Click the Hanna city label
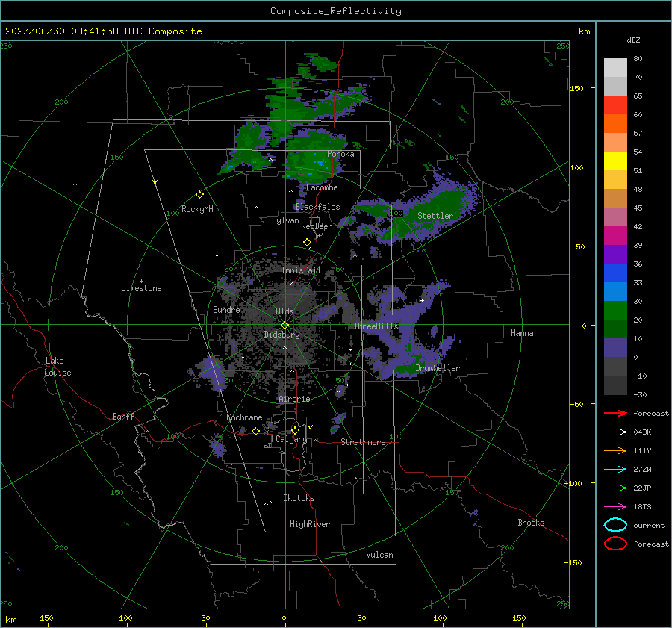Screen dimensions: 672x628 (x=522, y=333)
